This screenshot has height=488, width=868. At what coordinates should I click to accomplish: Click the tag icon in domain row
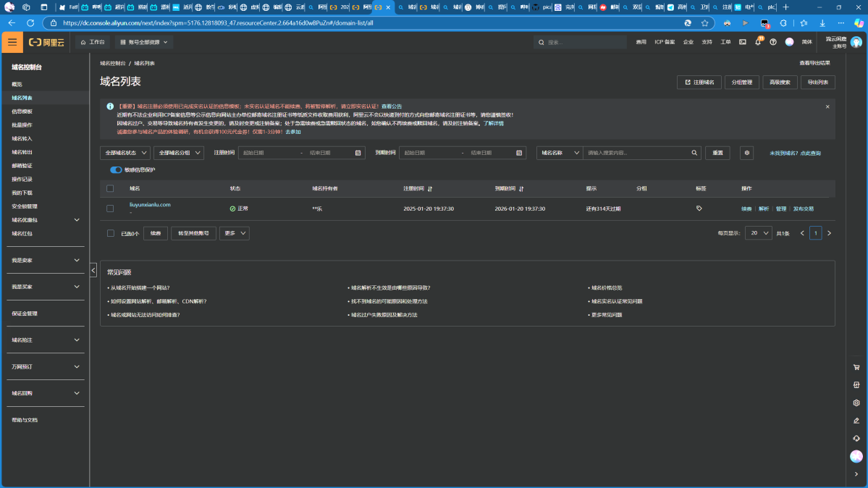click(699, 209)
